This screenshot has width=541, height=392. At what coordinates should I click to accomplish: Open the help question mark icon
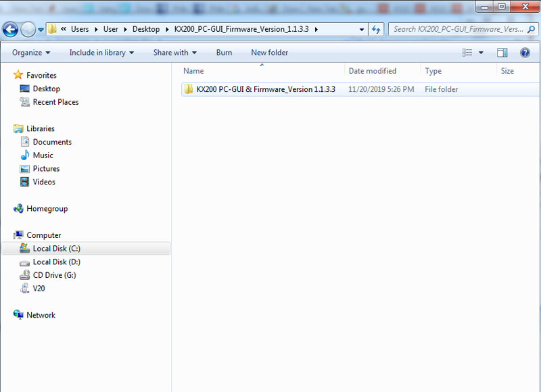(525, 53)
